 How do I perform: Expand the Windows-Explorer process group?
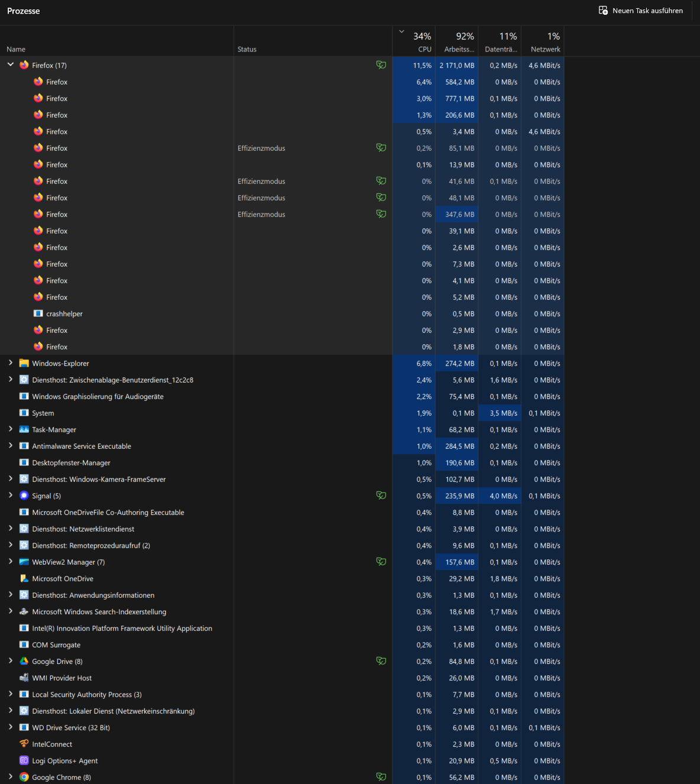tap(11, 362)
